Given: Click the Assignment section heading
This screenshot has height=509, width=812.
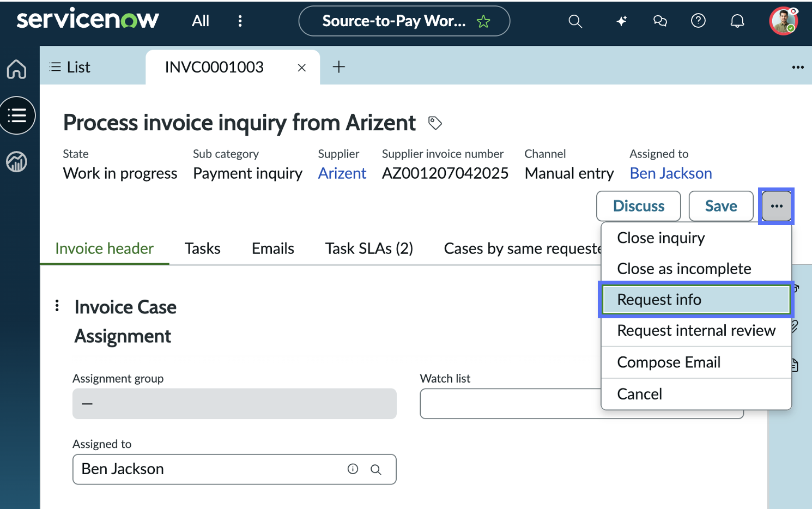Looking at the screenshot, I should pos(123,336).
